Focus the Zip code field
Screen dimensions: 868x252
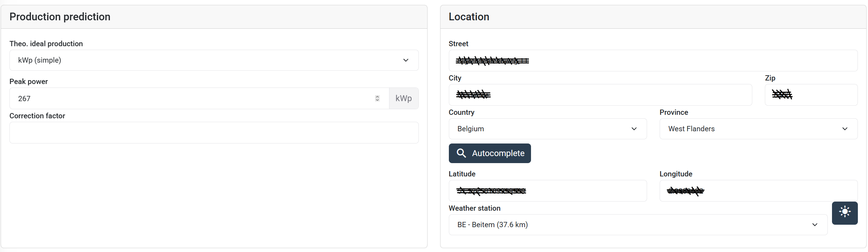(x=811, y=95)
